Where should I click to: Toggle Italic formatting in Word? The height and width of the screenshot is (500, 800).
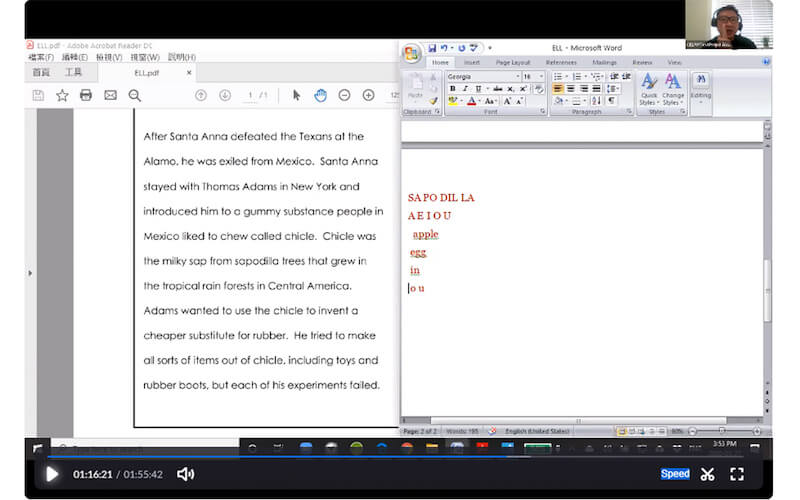coord(464,89)
